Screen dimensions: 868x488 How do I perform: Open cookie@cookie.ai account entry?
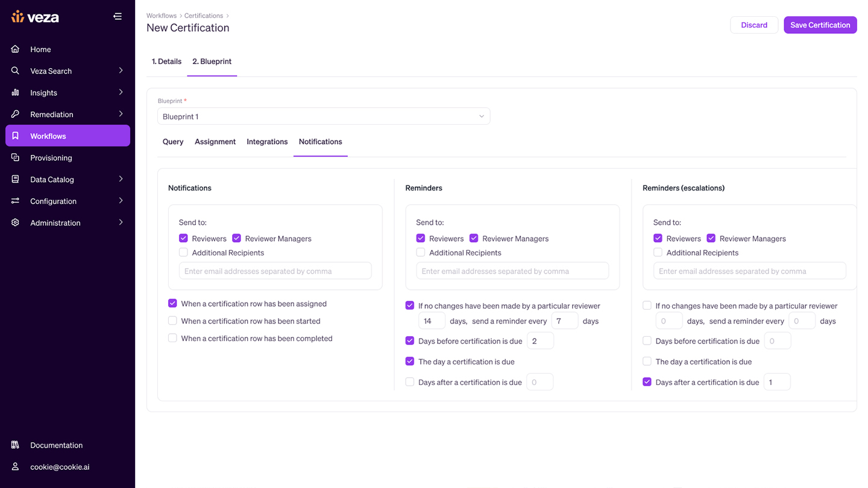point(60,466)
